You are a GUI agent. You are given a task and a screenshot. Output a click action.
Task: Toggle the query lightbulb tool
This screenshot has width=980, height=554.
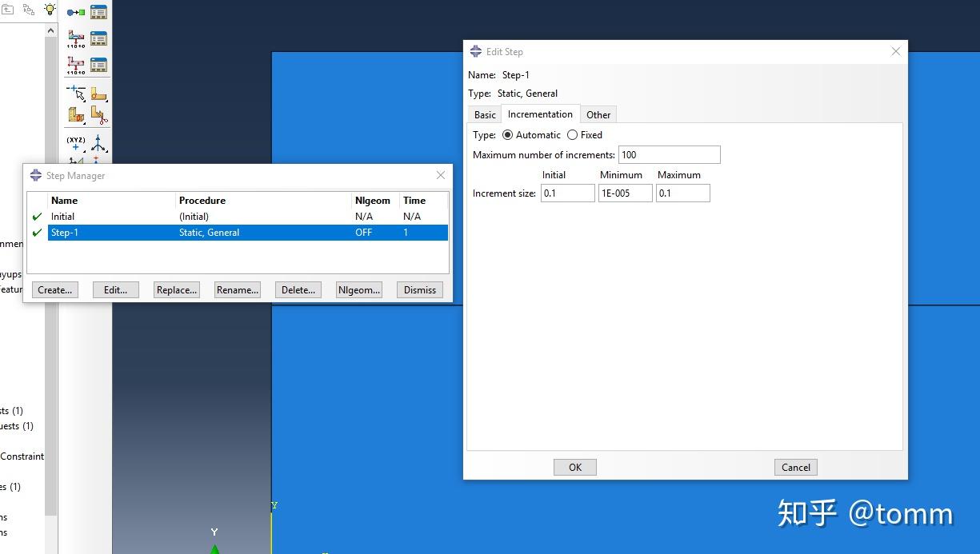point(50,9)
